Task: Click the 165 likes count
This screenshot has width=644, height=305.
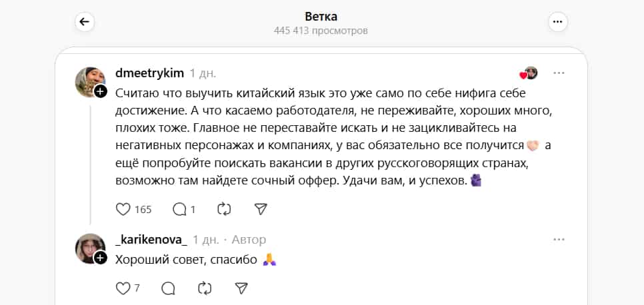Action: tap(143, 210)
